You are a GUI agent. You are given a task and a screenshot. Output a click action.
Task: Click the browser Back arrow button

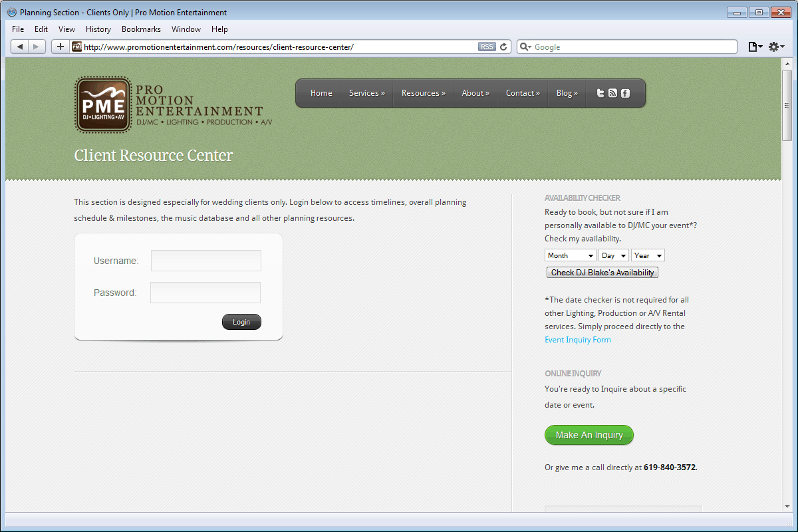(x=20, y=47)
